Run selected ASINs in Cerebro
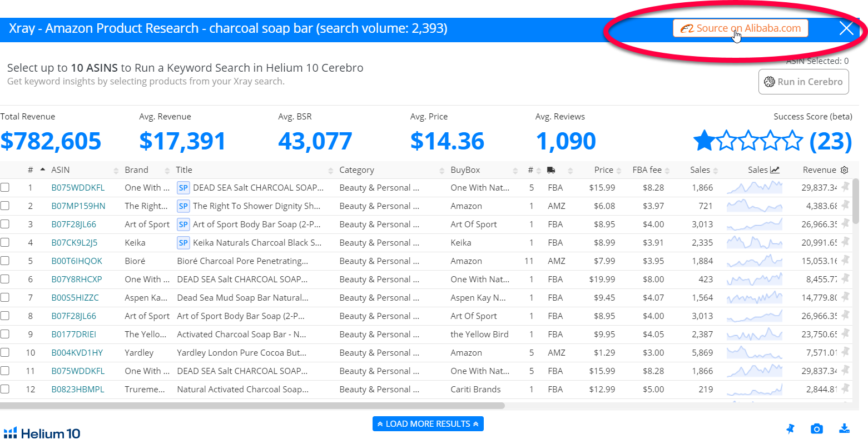 (x=803, y=82)
